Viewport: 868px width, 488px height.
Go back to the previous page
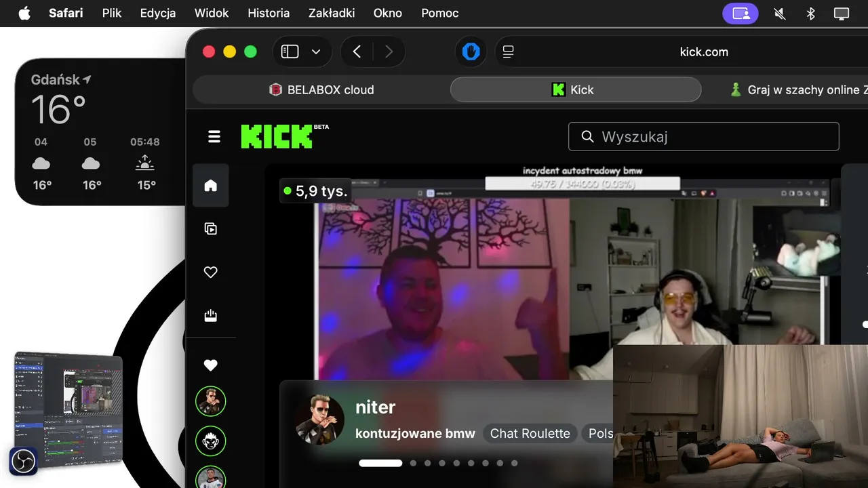[x=357, y=52]
